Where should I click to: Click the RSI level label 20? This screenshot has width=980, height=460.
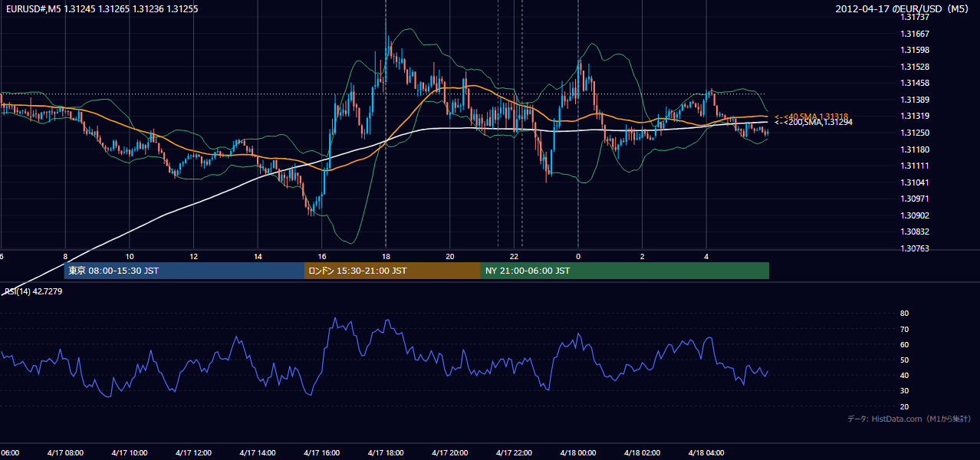tap(905, 406)
